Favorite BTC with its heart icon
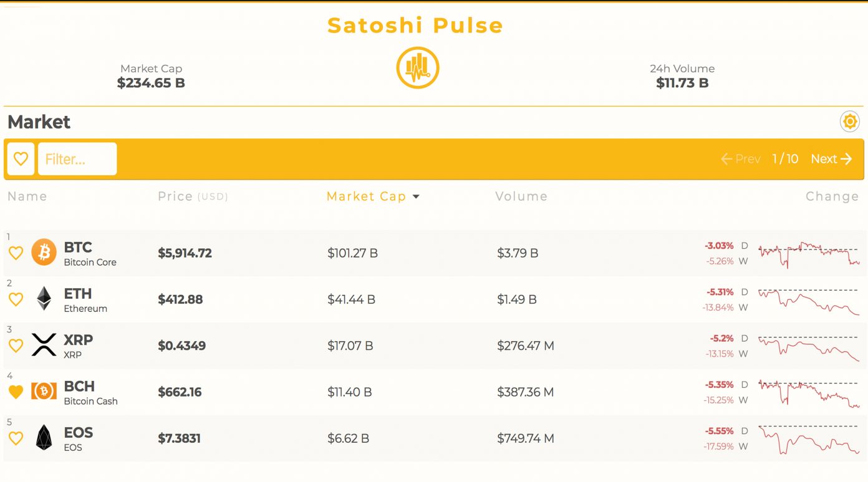868x482 pixels. click(x=16, y=253)
